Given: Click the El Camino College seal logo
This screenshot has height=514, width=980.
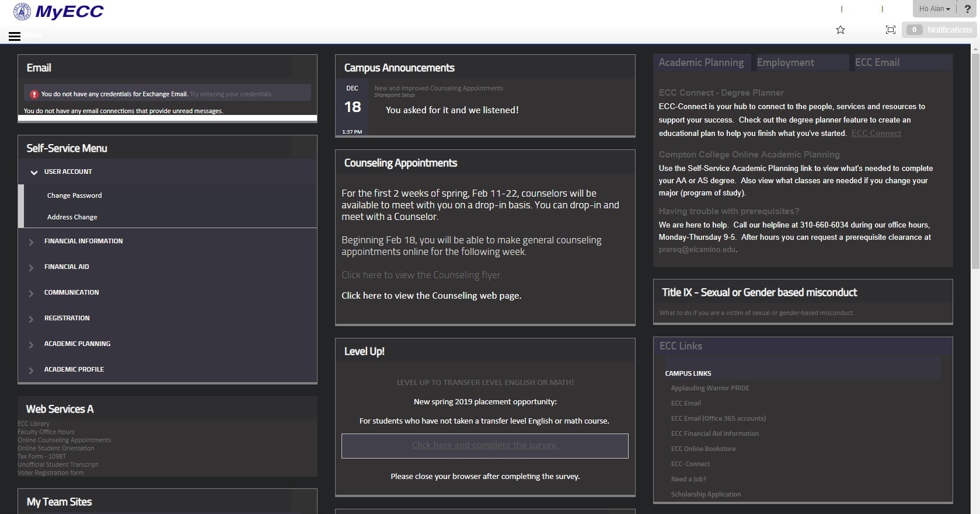Looking at the screenshot, I should pyautogui.click(x=22, y=11).
